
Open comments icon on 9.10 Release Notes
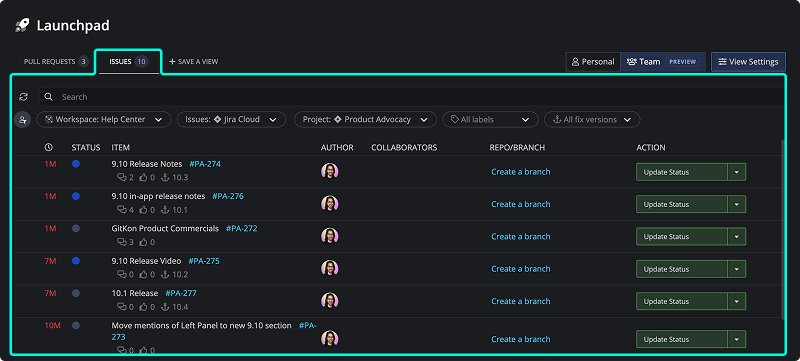121,177
